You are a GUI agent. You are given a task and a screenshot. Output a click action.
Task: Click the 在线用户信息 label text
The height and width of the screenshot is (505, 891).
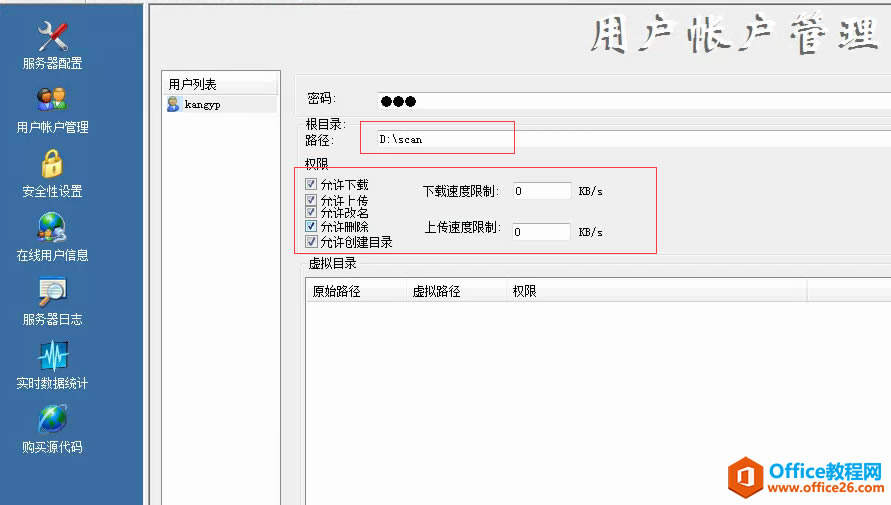tap(52, 256)
